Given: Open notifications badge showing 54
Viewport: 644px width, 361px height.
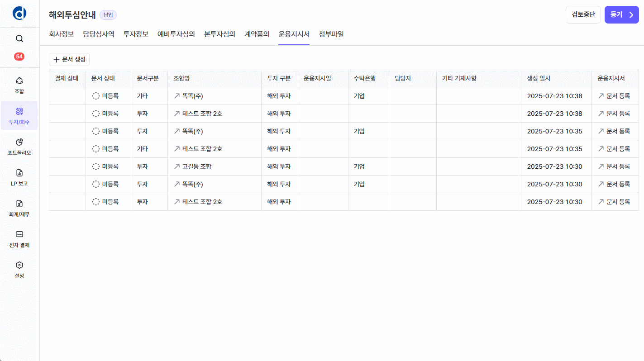Looking at the screenshot, I should tap(19, 57).
